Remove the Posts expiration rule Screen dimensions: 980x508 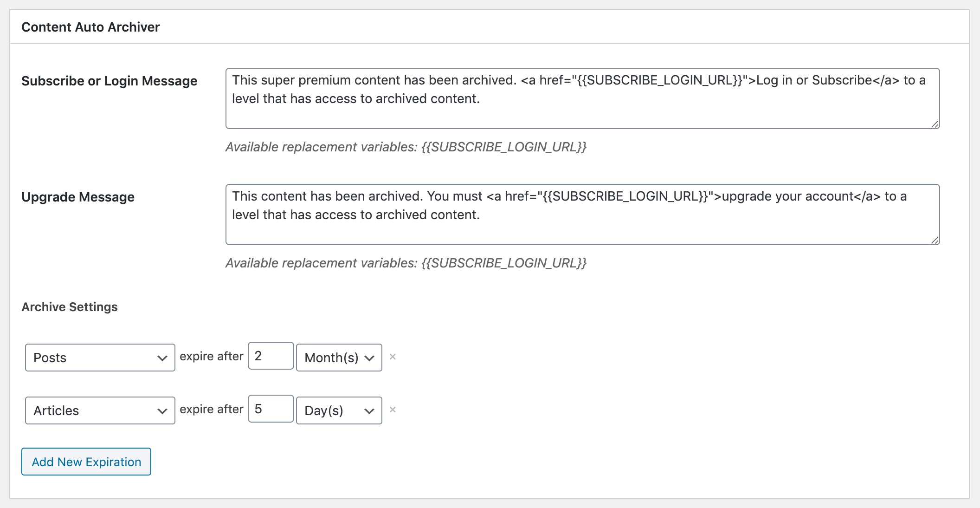(x=393, y=357)
